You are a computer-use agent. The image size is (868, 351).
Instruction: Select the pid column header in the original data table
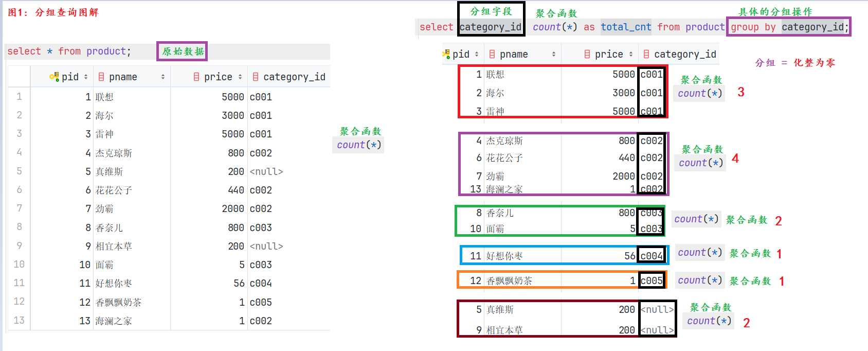[62, 77]
